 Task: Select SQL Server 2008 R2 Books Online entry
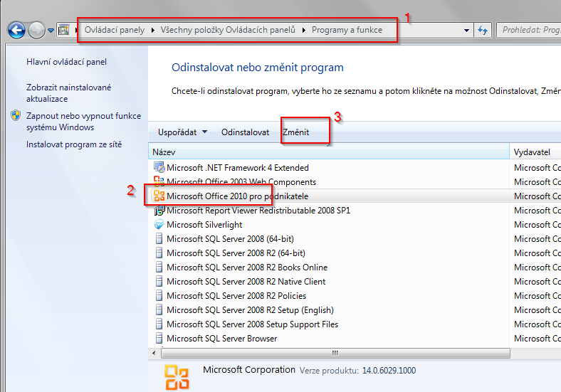(x=247, y=267)
